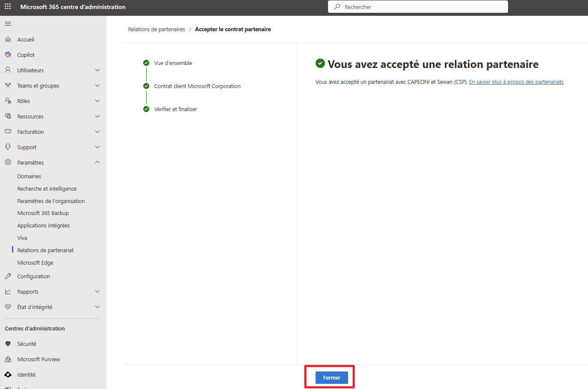
Task: Click in the Rechercher search box
Action: tap(418, 7)
